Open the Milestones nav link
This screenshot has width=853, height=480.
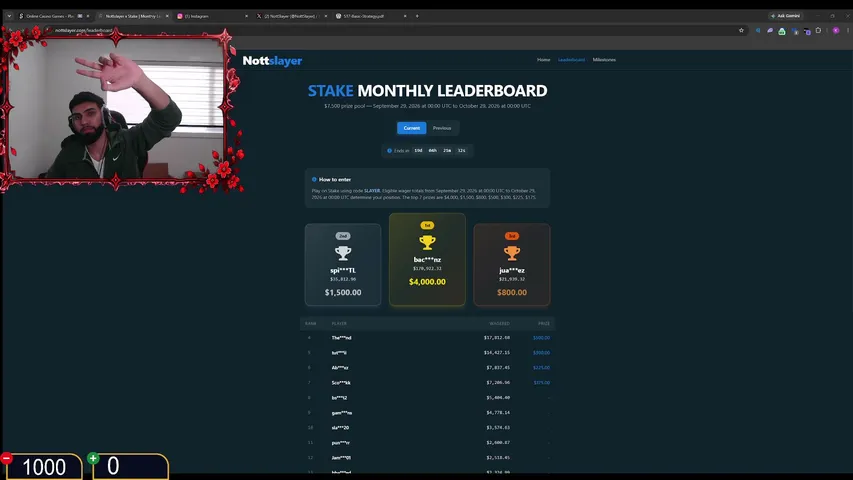(x=604, y=60)
